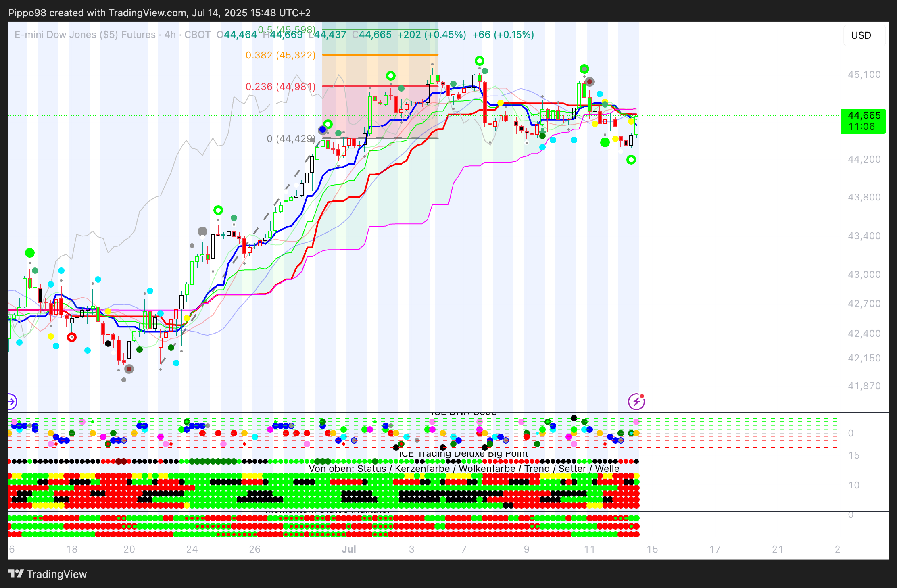Screen dimensions: 897x588
Task: Click the lowest green ring marker near current candle
Action: pyautogui.click(x=631, y=160)
